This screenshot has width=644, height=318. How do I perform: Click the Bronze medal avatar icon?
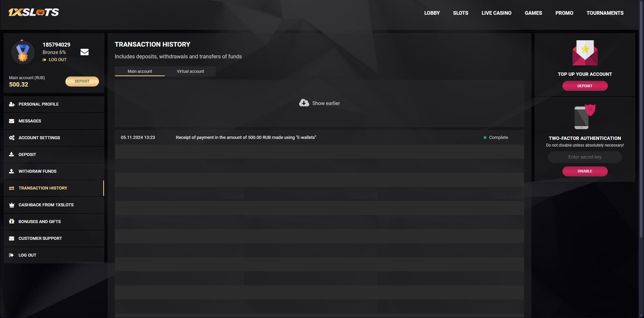point(23,53)
